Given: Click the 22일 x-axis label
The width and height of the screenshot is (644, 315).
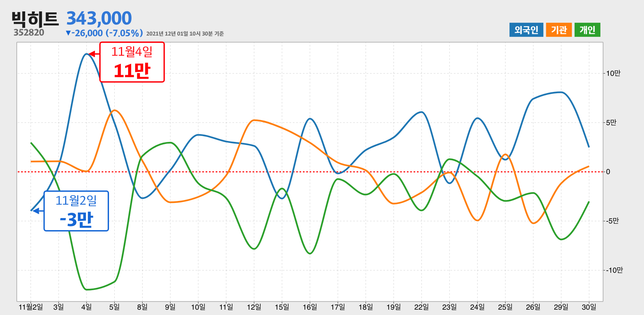Looking at the screenshot, I should (x=421, y=307).
